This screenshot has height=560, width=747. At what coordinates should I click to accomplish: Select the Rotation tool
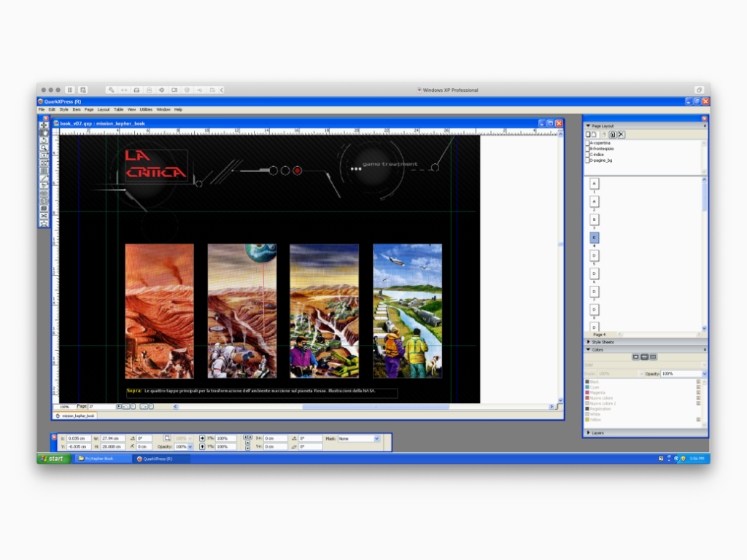click(x=44, y=141)
